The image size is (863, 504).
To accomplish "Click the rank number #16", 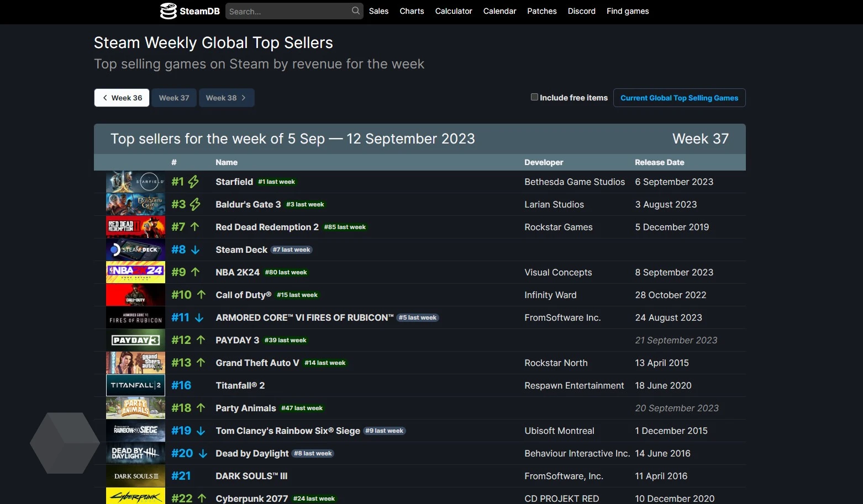I will tap(181, 385).
